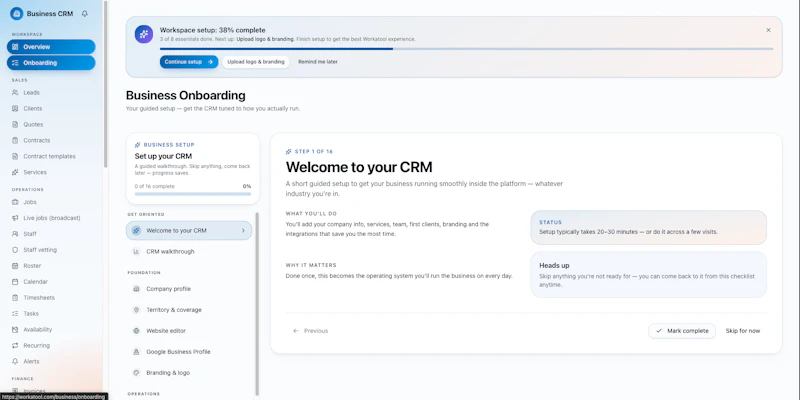This screenshot has width=800, height=400.
Task: Open the Overview sidebar item
Action: point(51,47)
